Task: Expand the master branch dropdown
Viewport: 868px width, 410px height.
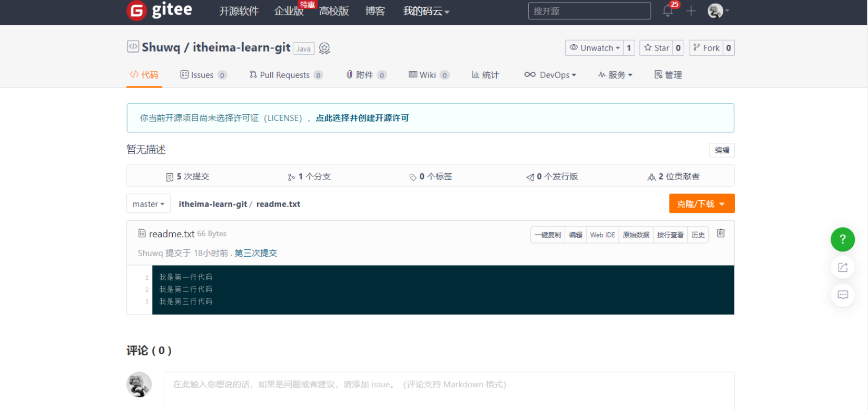Action: pyautogui.click(x=148, y=204)
